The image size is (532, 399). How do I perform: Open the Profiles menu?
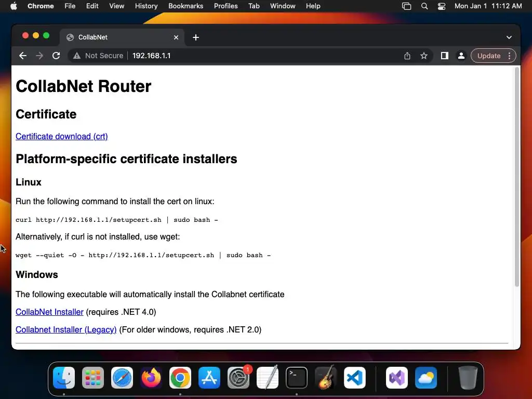225,6
